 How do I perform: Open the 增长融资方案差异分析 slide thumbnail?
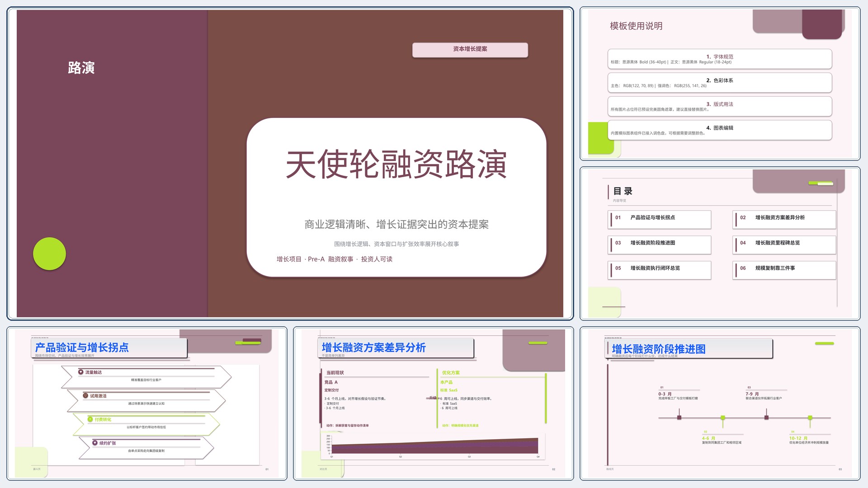coord(433,404)
